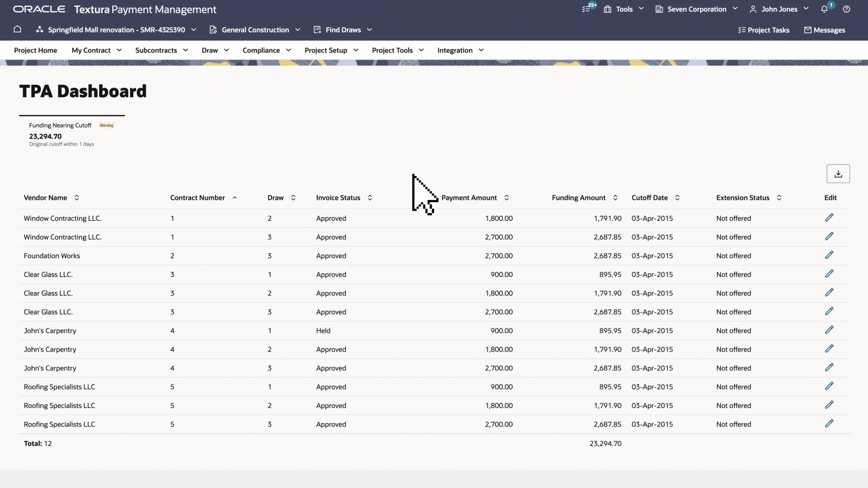Click the download export icon above table
868x488 pixels.
click(x=838, y=174)
